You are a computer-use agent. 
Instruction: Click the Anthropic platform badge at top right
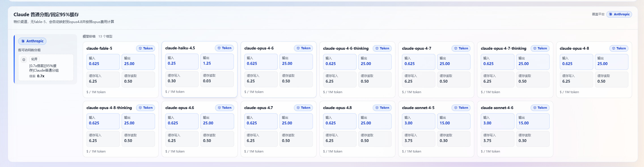tap(619, 14)
